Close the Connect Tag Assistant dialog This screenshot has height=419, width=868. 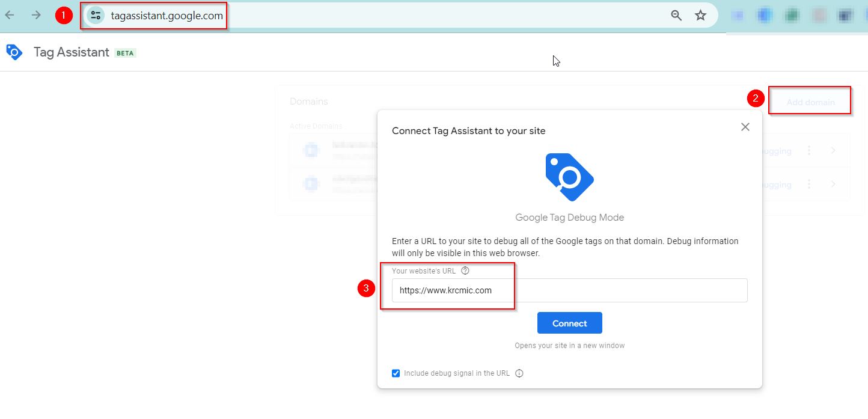coord(745,127)
